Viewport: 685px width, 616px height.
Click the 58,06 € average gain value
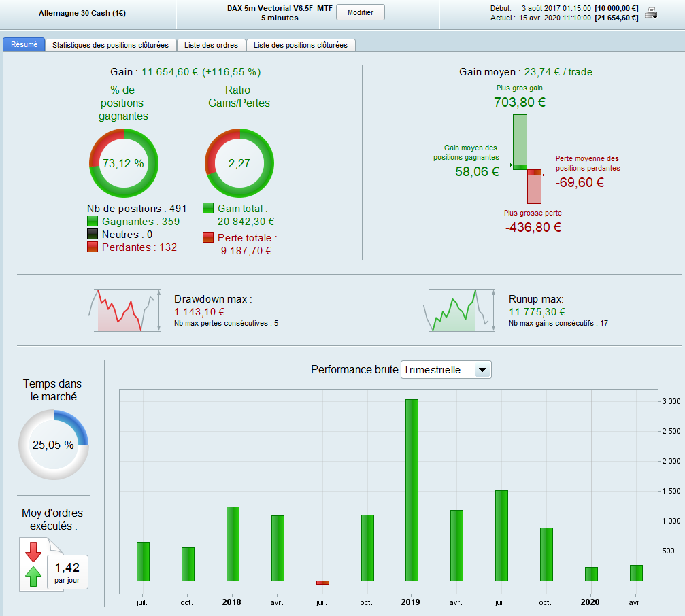point(477,171)
